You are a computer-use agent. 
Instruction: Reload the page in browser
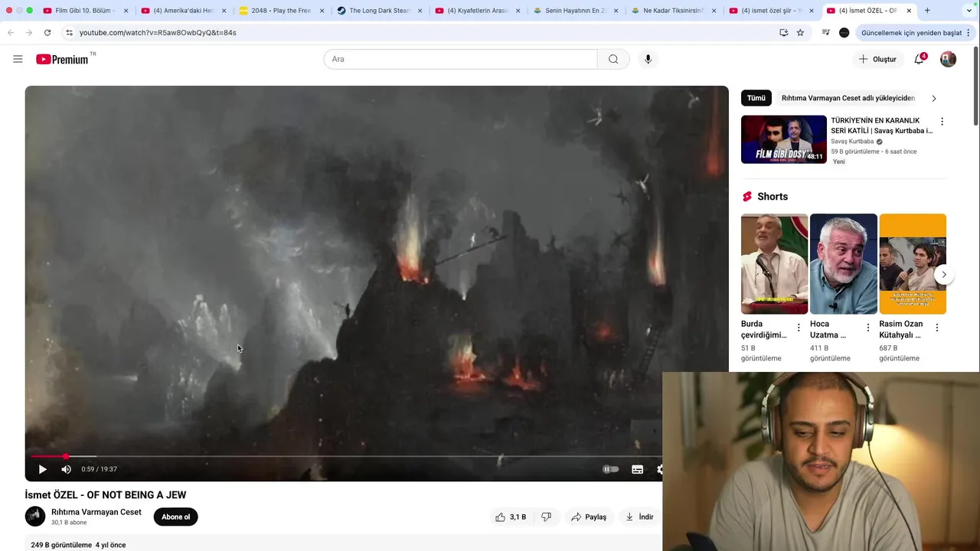tap(47, 33)
